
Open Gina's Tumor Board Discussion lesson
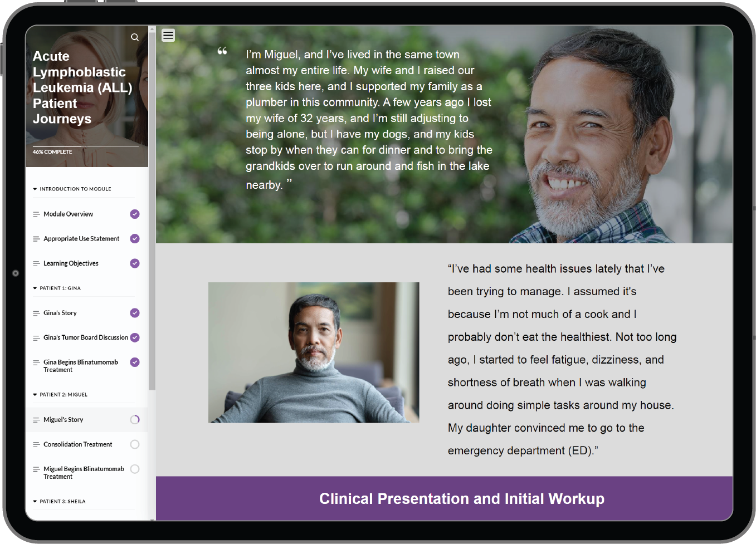tap(86, 337)
